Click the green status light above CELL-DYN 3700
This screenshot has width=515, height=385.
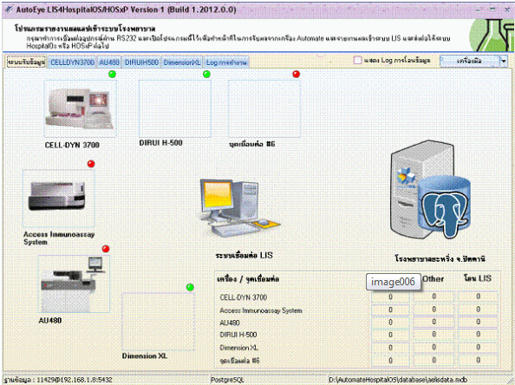[x=112, y=74]
